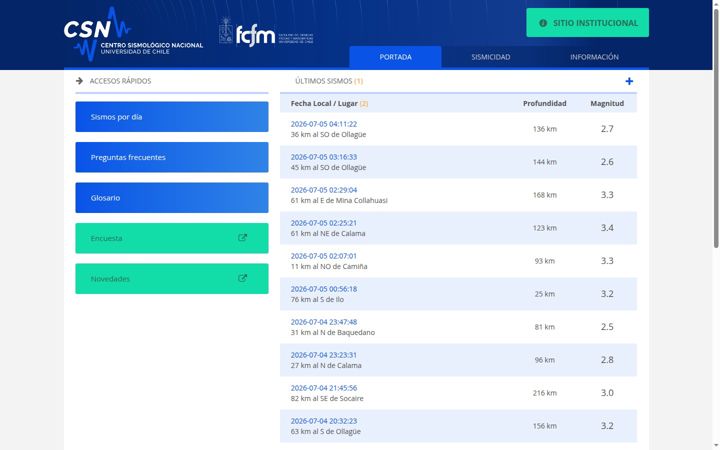Screen dimensions: 720x450
Task: Click location '27 km al N de Calama'
Action: 326,366
